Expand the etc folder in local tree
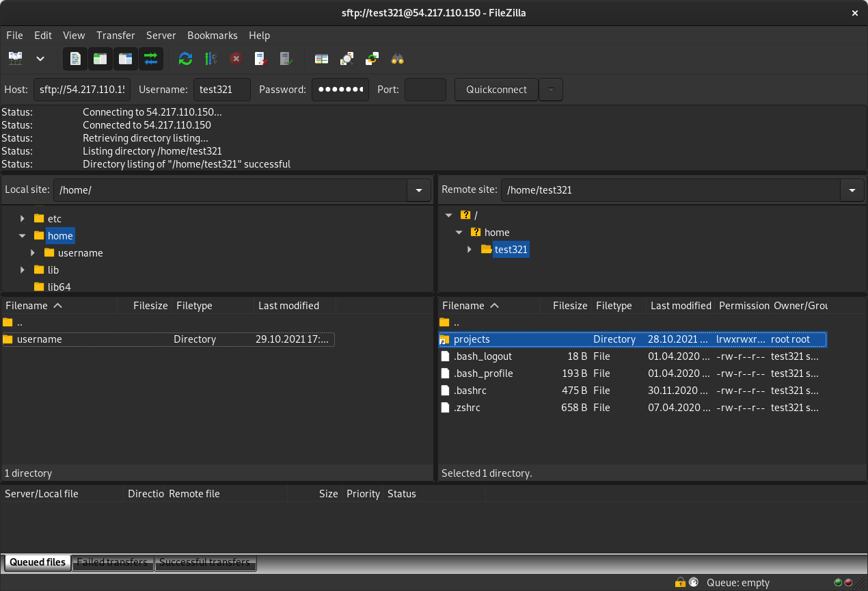 tap(23, 219)
